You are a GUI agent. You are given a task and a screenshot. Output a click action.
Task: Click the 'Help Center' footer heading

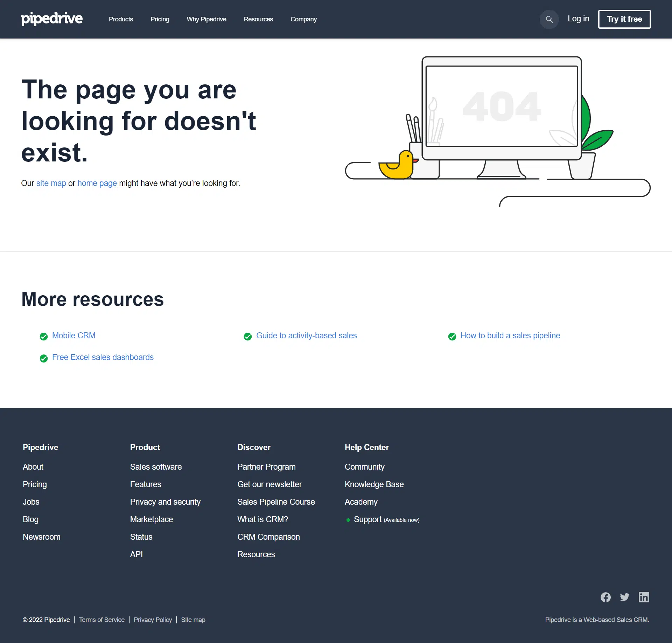tap(366, 447)
